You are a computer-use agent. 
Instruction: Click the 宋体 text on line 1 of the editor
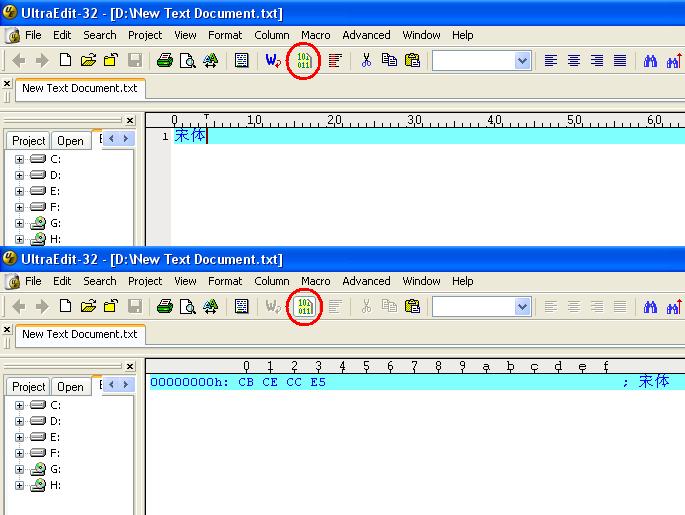[x=190, y=135]
